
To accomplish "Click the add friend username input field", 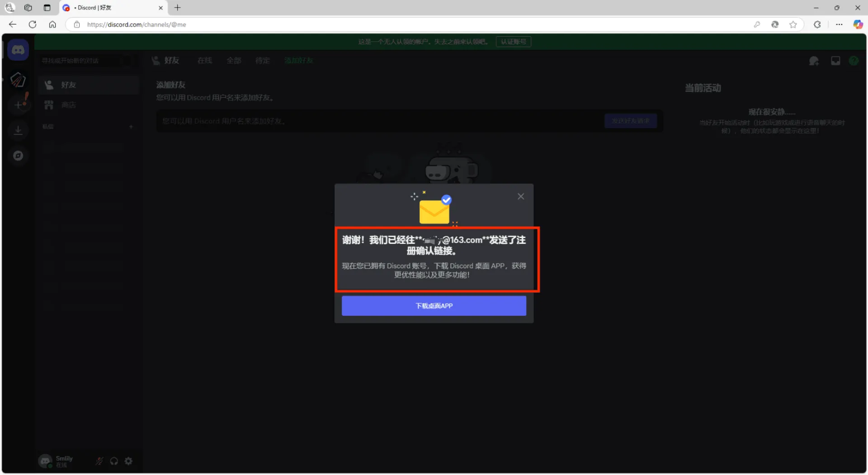I will coord(380,121).
